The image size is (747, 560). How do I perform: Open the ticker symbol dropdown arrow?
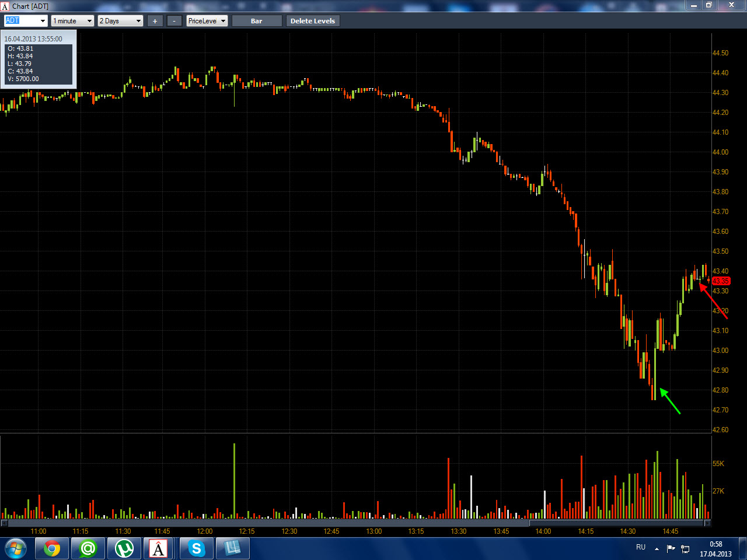point(43,21)
